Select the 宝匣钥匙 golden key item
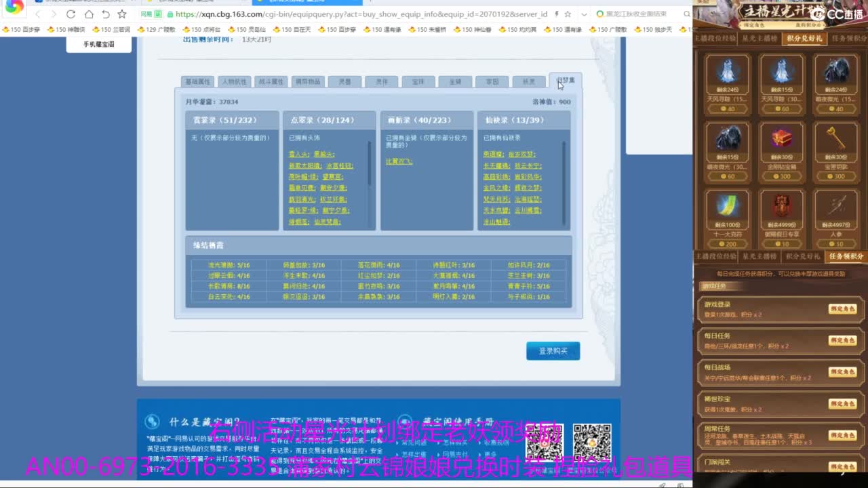This screenshot has width=868, height=488. (x=836, y=151)
